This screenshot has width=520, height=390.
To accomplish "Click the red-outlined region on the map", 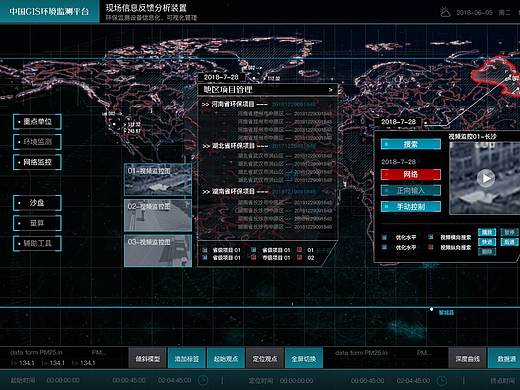I will tap(496, 76).
